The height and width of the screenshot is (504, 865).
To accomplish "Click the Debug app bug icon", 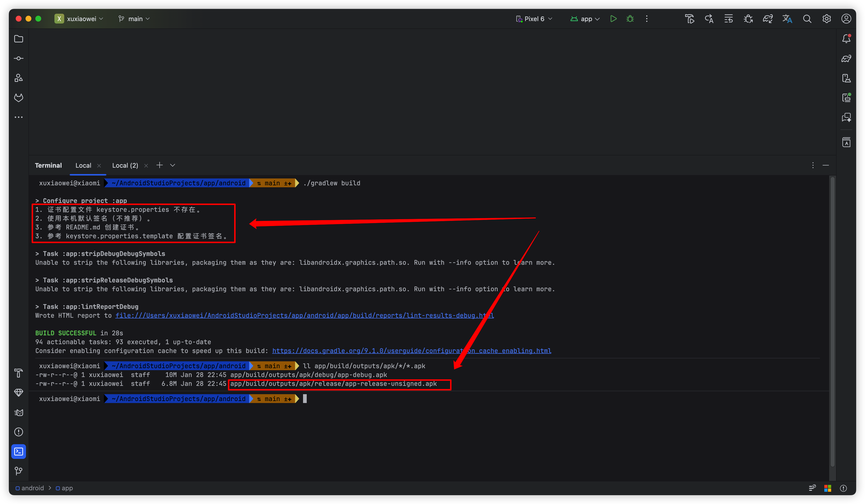I will (630, 19).
